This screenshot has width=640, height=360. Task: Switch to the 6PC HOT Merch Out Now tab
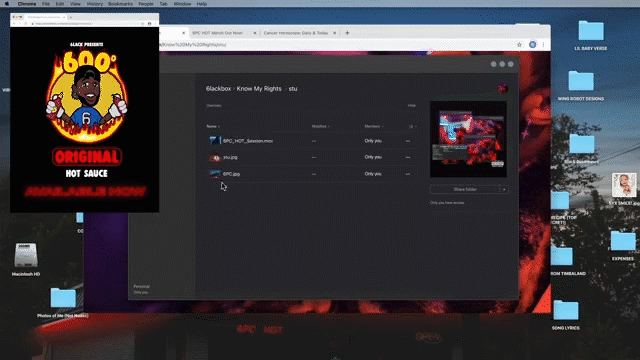(x=218, y=33)
